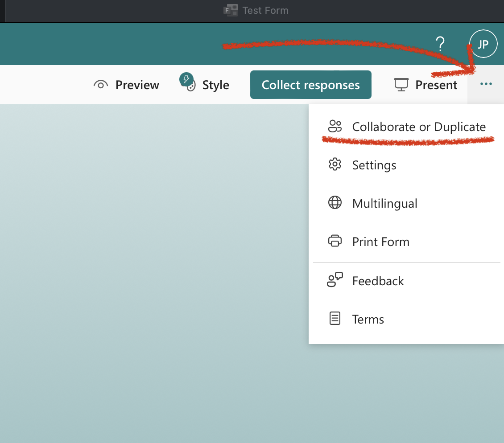This screenshot has height=443, width=504.
Task: Click the speech bubble Feedback icon
Action: click(x=335, y=280)
